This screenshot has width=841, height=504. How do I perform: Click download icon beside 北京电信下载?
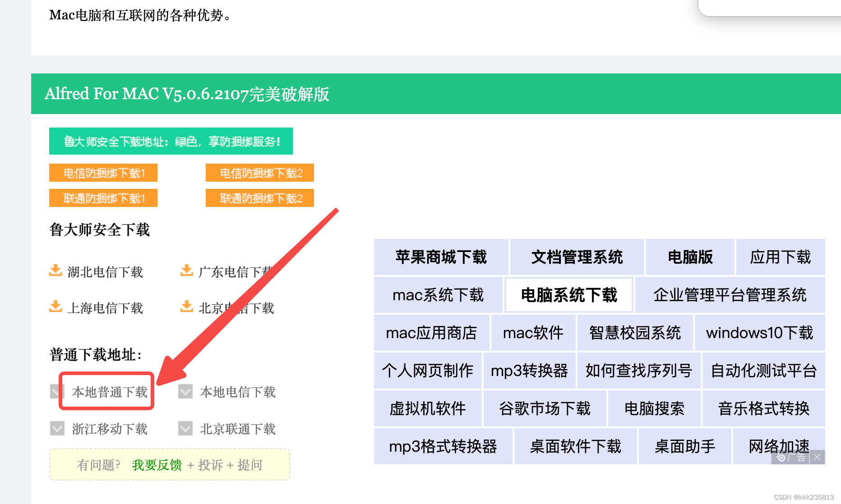point(187,307)
